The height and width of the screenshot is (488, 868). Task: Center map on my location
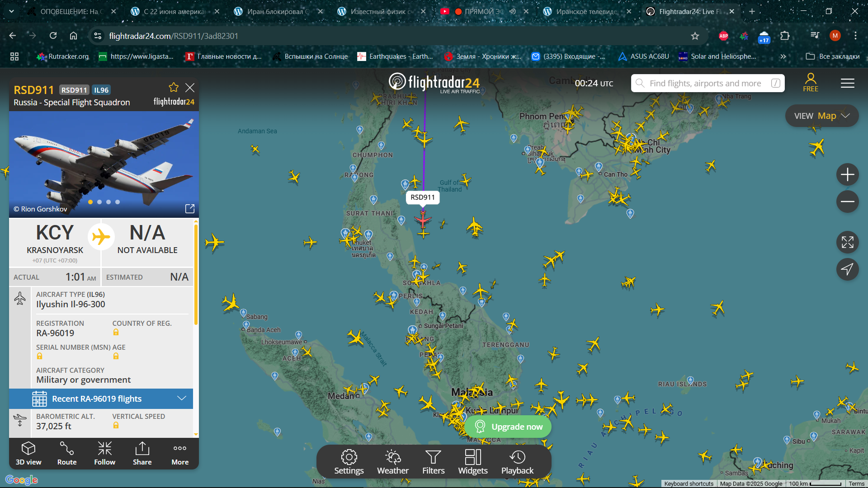(847, 269)
